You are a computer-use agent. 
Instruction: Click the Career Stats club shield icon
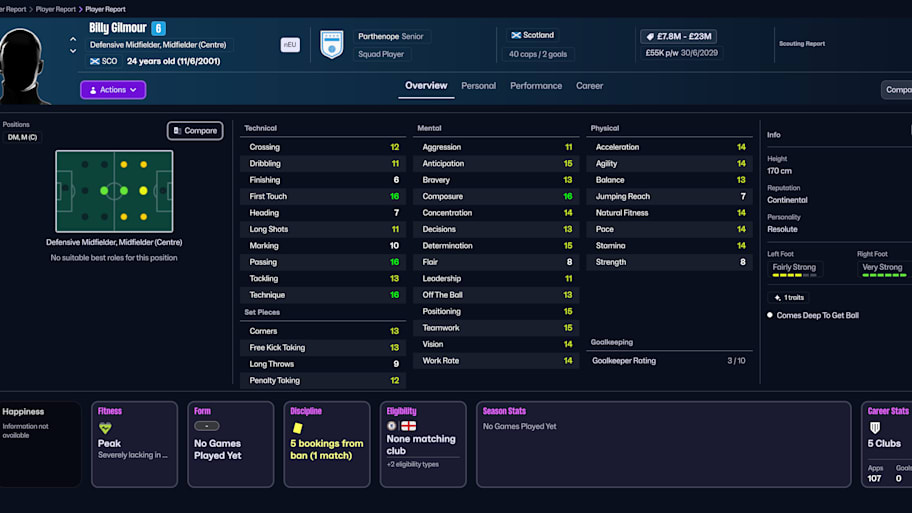(875, 428)
